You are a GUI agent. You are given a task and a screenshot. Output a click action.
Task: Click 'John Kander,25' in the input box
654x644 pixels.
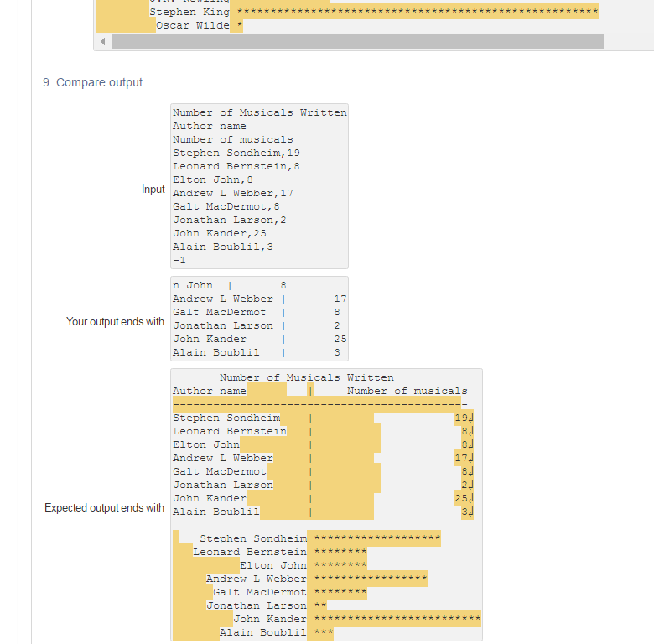tap(220, 233)
